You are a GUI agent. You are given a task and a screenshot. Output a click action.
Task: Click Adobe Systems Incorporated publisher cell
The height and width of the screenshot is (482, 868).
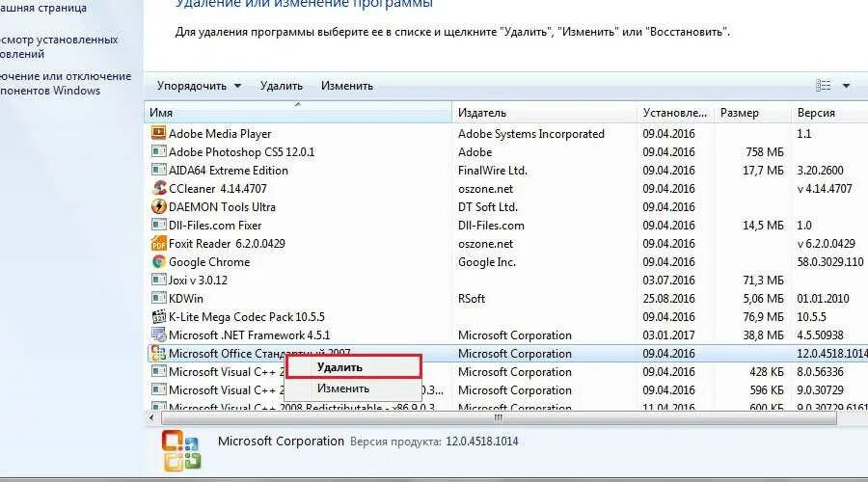pyautogui.click(x=530, y=133)
